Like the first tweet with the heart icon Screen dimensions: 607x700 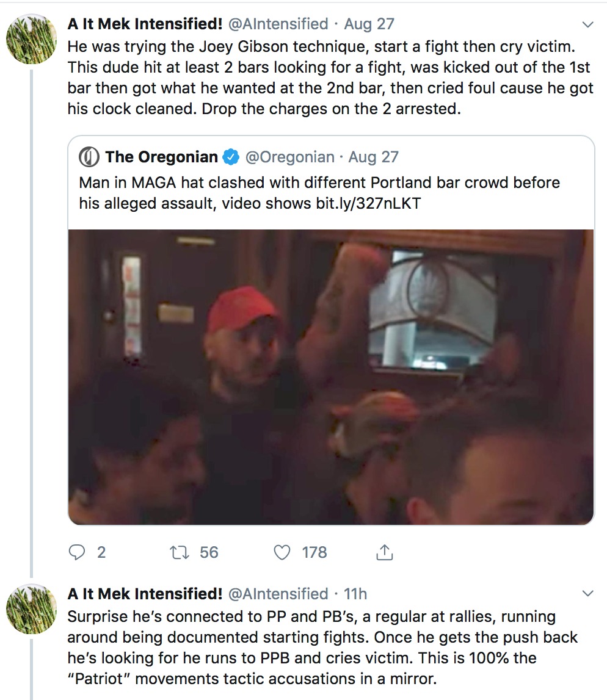[x=282, y=553]
